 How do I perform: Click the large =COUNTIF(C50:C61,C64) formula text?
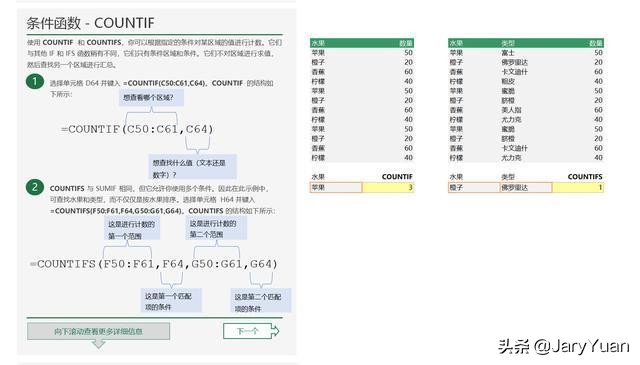click(137, 129)
